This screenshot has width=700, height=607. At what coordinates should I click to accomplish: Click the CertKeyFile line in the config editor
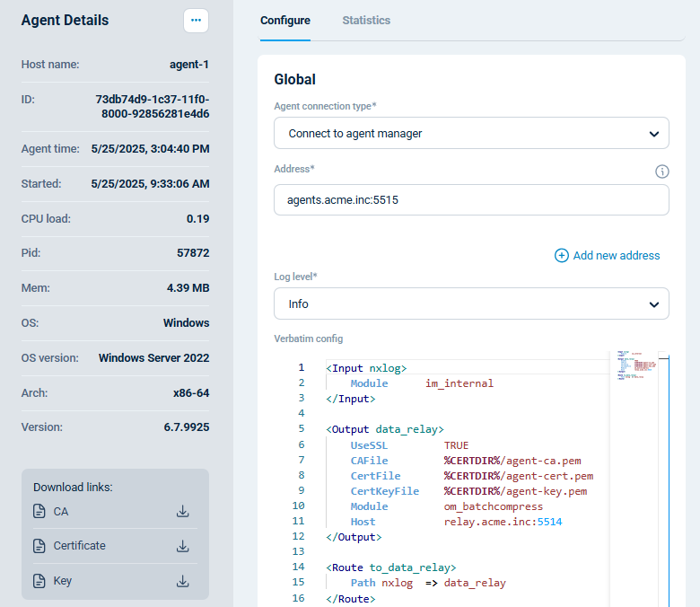click(467, 491)
